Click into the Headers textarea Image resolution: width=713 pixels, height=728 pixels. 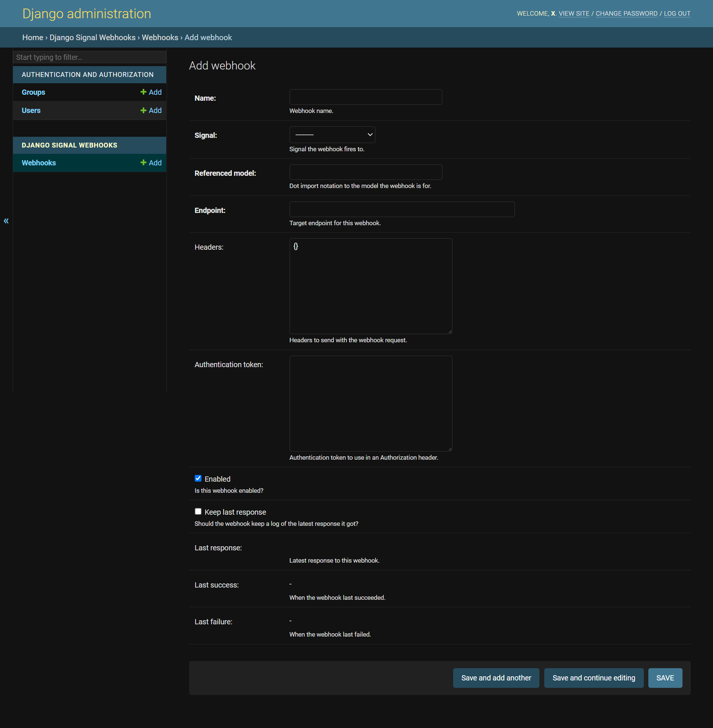coord(371,286)
